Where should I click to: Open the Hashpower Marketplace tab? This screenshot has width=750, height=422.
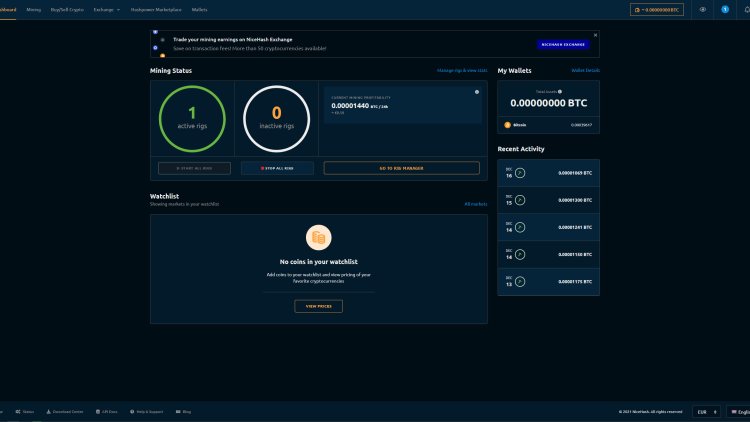(x=156, y=9)
